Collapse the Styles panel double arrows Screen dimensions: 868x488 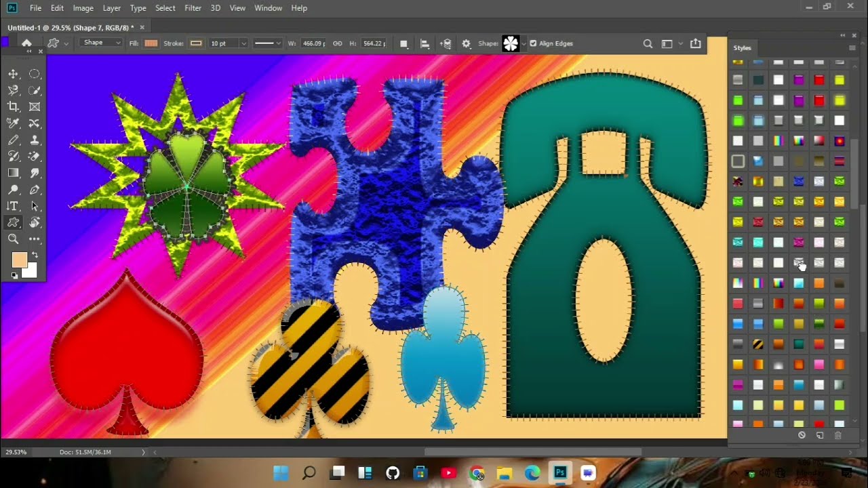[844, 35]
